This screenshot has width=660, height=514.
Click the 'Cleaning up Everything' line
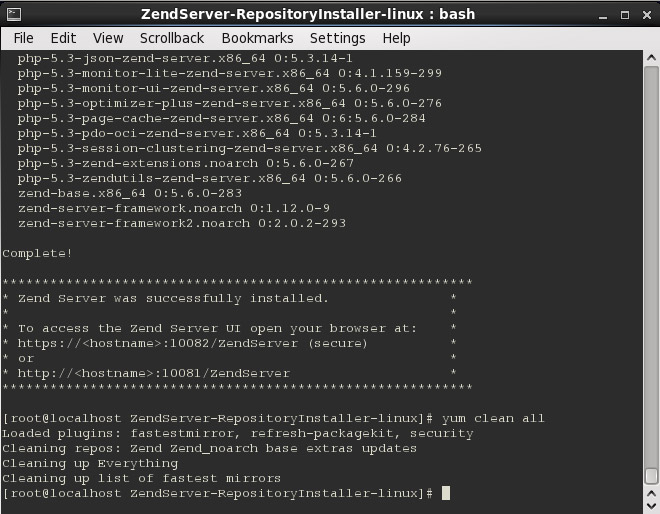click(x=90, y=463)
